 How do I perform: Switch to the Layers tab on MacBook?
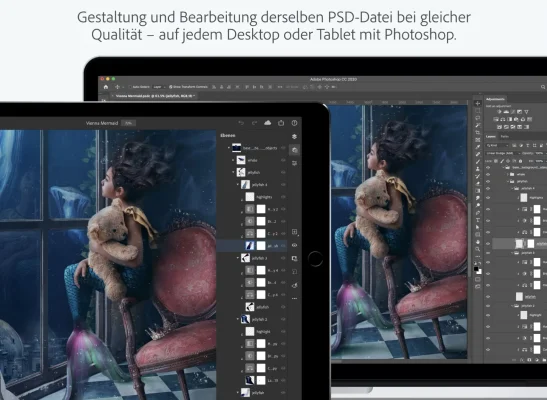(x=491, y=136)
